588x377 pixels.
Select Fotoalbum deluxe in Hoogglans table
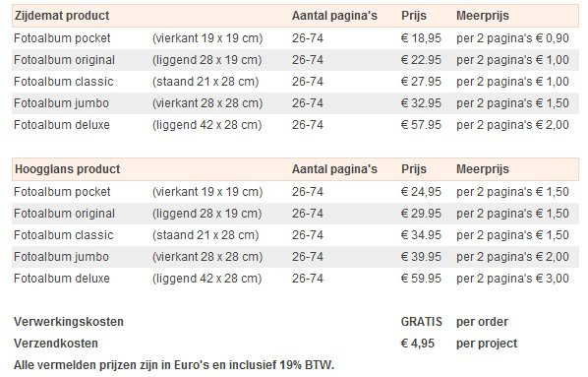click(x=62, y=279)
